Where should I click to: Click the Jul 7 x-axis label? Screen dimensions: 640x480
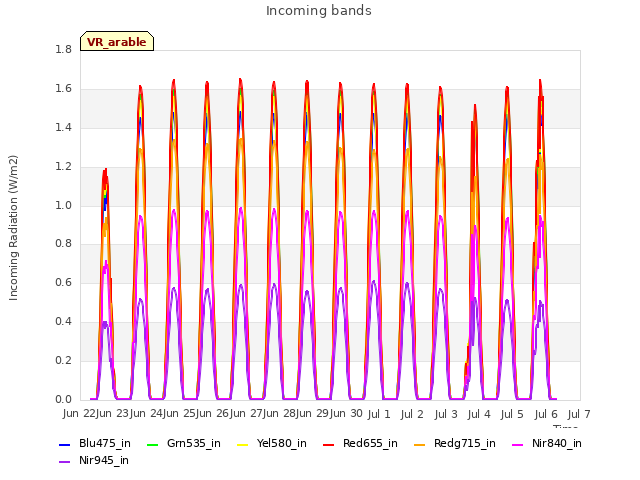[x=579, y=414]
